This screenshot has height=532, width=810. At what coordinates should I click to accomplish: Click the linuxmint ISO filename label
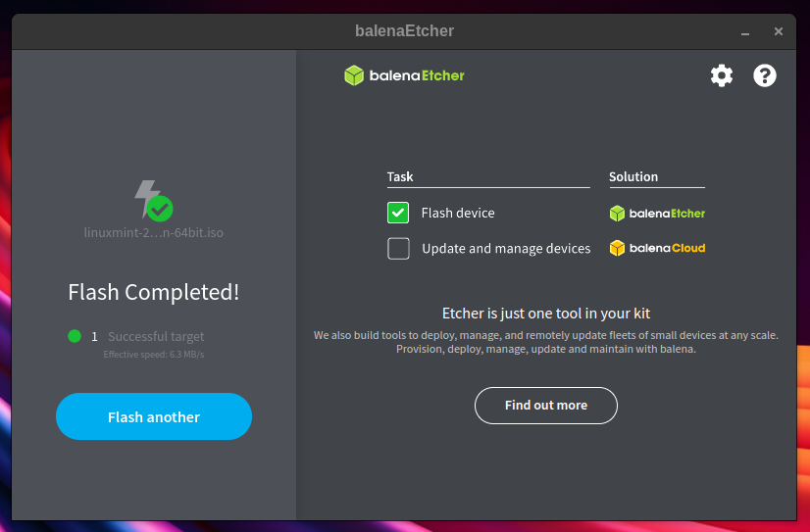pos(154,233)
